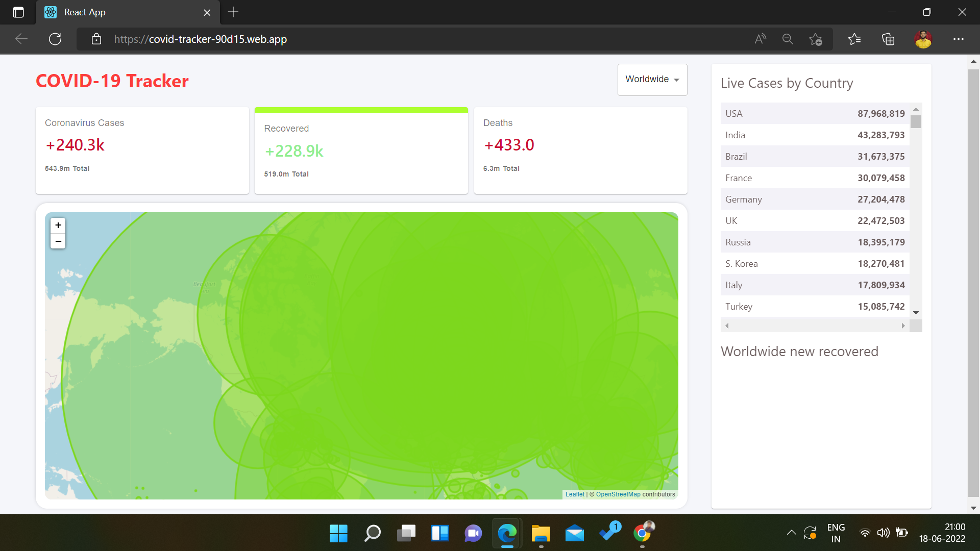Open Widgets from taskbar
The height and width of the screenshot is (551, 980).
pyautogui.click(x=439, y=533)
